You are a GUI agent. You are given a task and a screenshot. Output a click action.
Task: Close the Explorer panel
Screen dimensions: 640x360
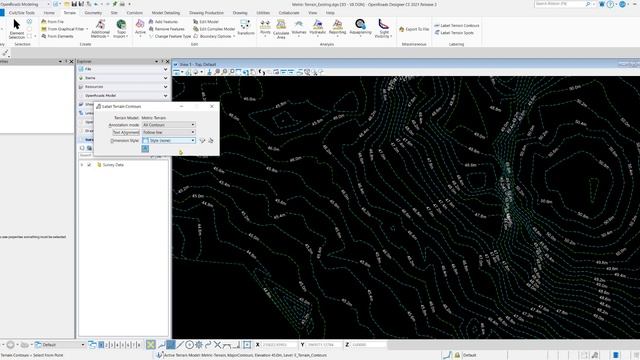coord(167,62)
